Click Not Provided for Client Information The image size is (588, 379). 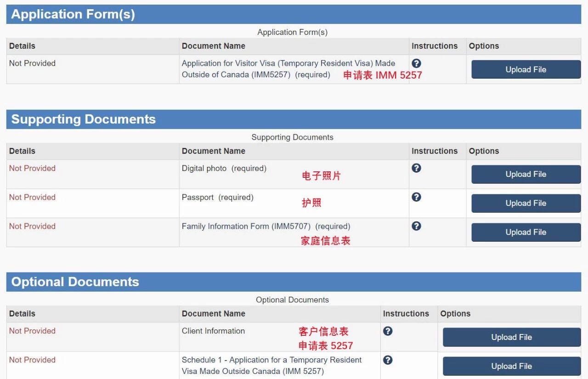32,330
